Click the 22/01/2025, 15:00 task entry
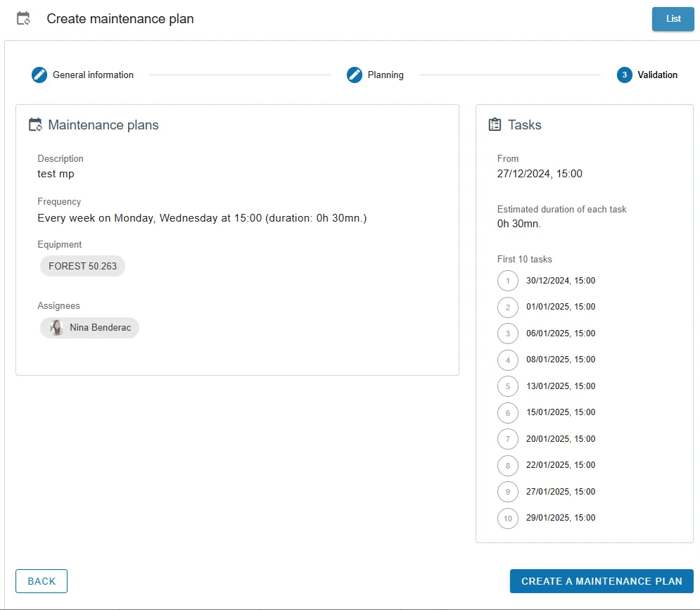Screen dimensions: 700x610 561,465
